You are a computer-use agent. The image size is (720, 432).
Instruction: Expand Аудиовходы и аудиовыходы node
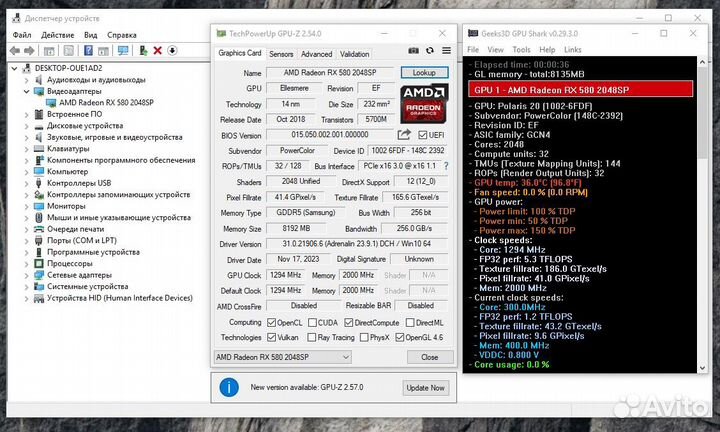(x=26, y=80)
